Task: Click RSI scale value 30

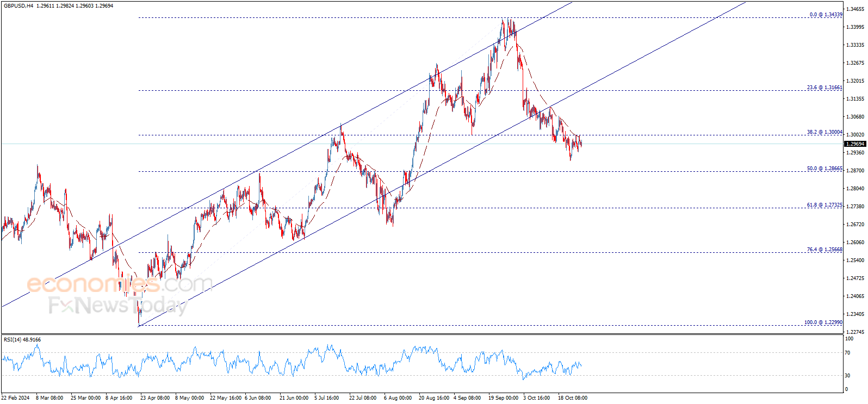Action: (x=847, y=376)
